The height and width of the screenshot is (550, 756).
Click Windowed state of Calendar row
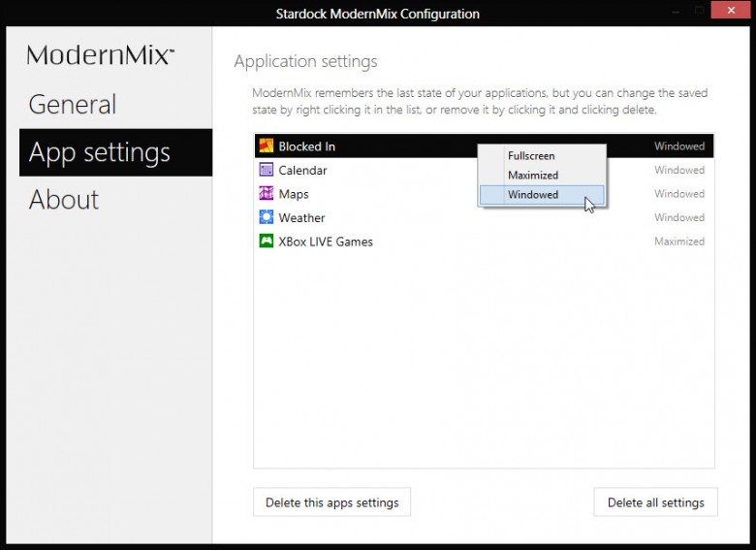679,170
